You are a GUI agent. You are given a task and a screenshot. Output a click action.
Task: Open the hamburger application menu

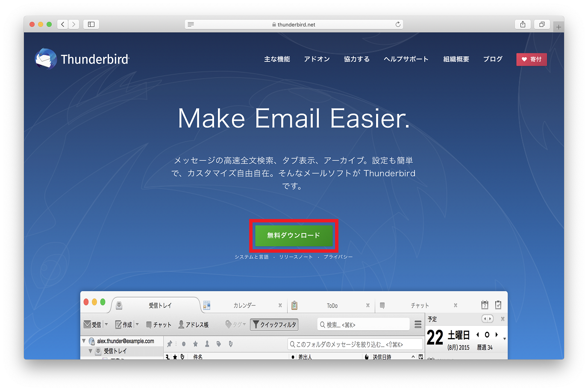pyautogui.click(x=418, y=325)
